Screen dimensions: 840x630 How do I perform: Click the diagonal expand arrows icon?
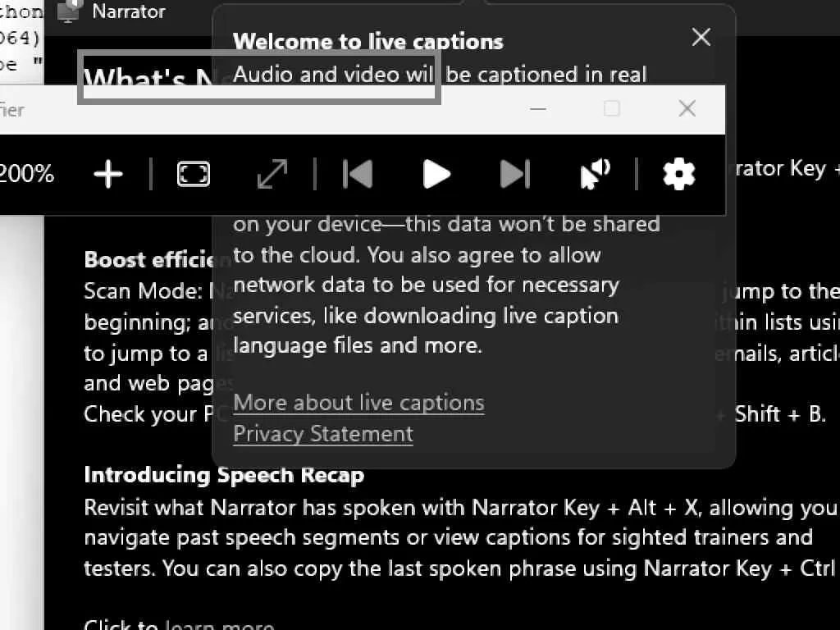point(272,174)
